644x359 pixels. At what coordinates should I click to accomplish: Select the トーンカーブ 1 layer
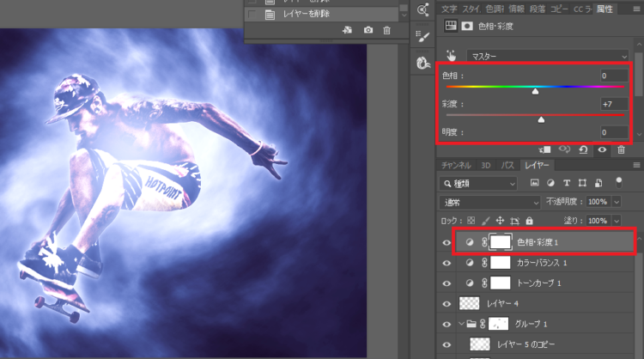click(x=545, y=283)
